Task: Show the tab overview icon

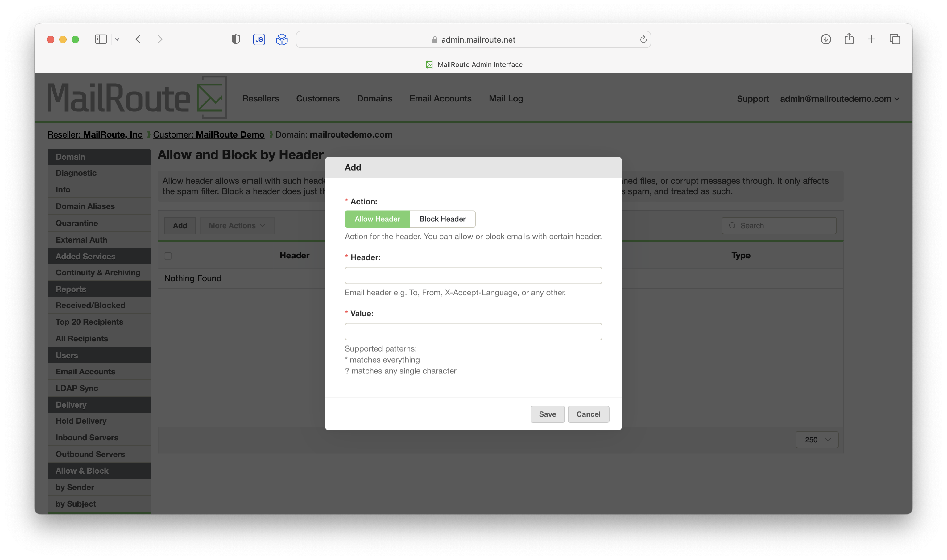Action: pos(895,39)
